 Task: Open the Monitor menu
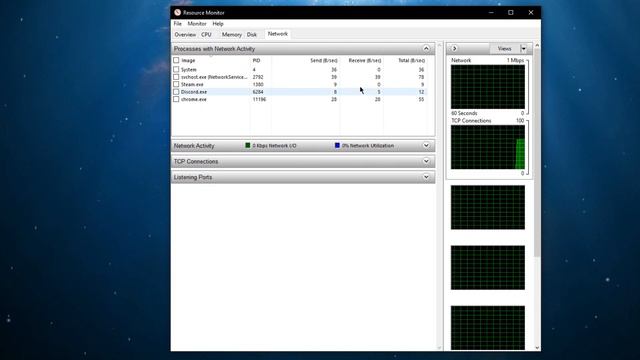tap(197, 24)
